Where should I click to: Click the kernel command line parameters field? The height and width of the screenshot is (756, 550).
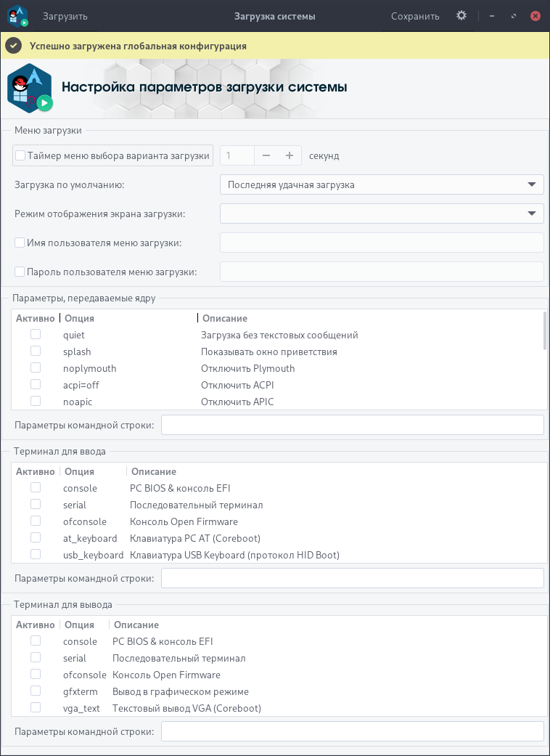pyautogui.click(x=352, y=425)
